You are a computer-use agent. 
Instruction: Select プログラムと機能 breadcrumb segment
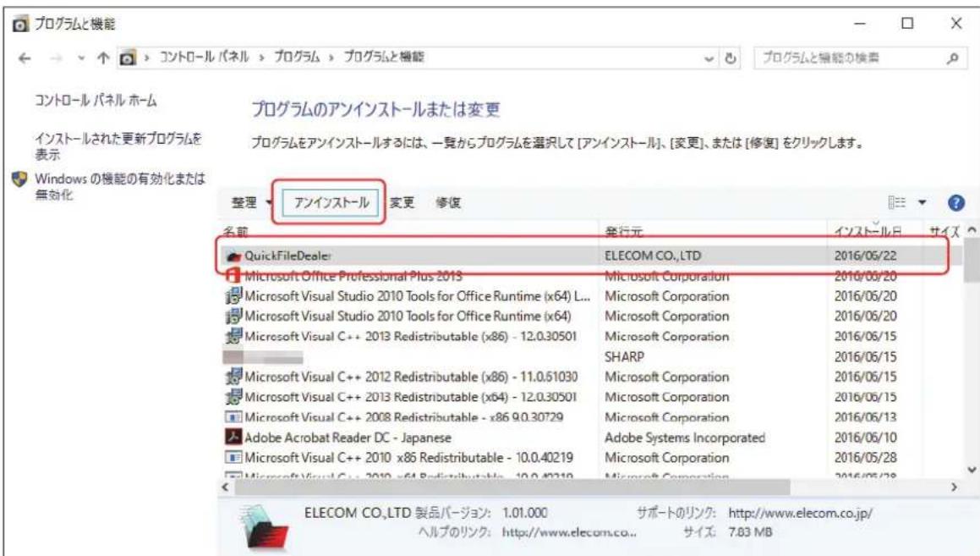coord(384,57)
